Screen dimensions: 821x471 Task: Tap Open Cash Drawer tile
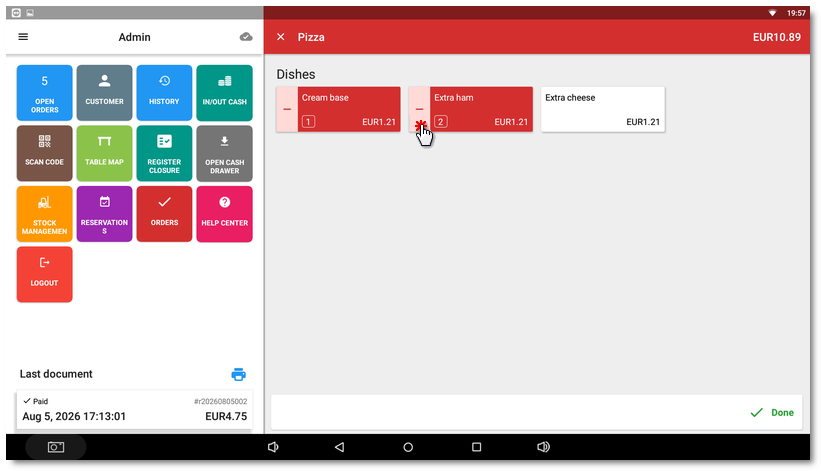[x=225, y=153]
